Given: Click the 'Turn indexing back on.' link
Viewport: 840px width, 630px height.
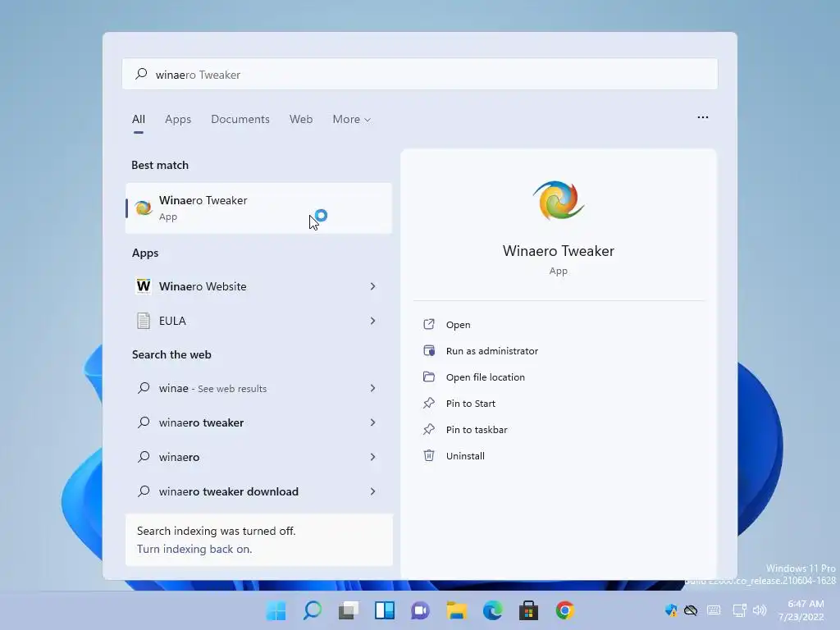Looking at the screenshot, I should point(194,549).
